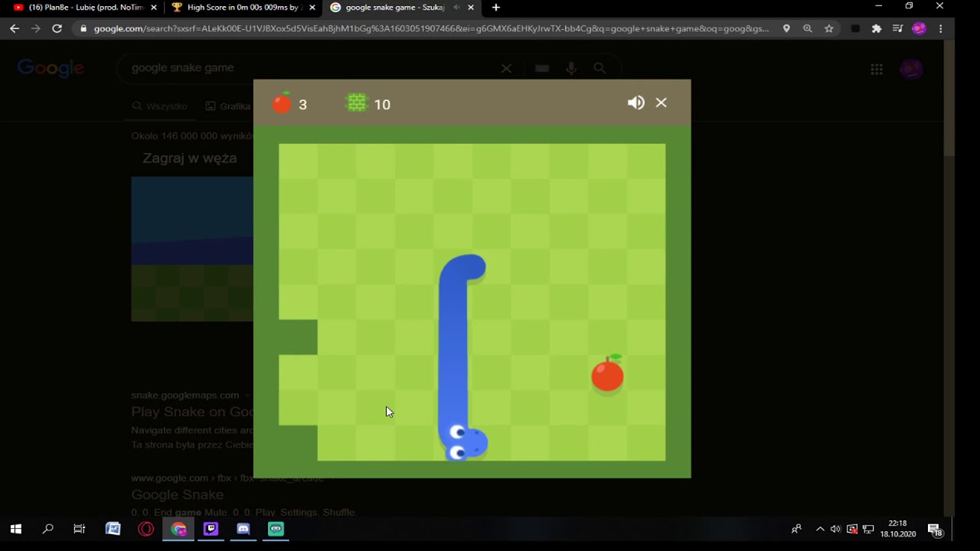Screen dimensions: 980x551
Task: Bookmark this page with the star
Action: [829, 28]
